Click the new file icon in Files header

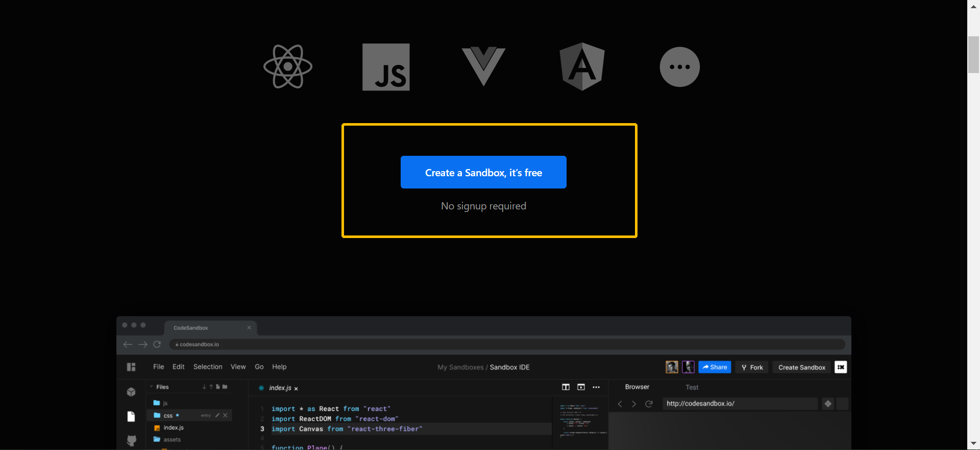(x=218, y=387)
